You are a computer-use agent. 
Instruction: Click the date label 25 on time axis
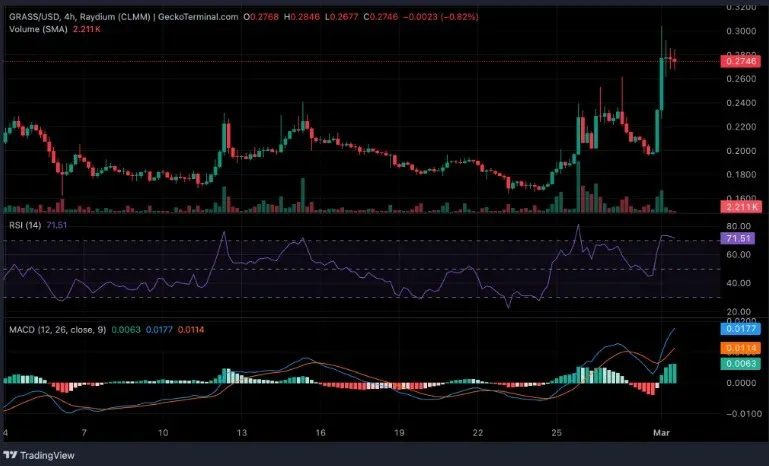[556, 433]
